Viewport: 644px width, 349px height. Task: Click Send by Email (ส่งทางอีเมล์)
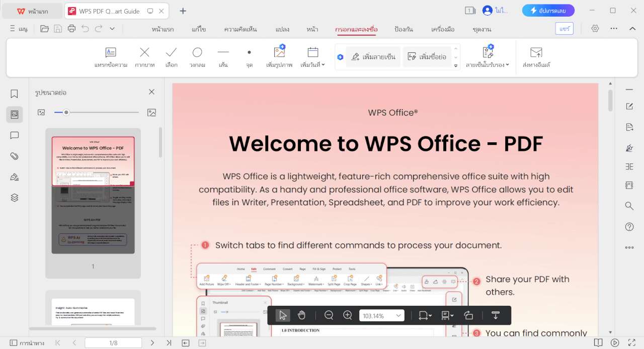pyautogui.click(x=536, y=57)
